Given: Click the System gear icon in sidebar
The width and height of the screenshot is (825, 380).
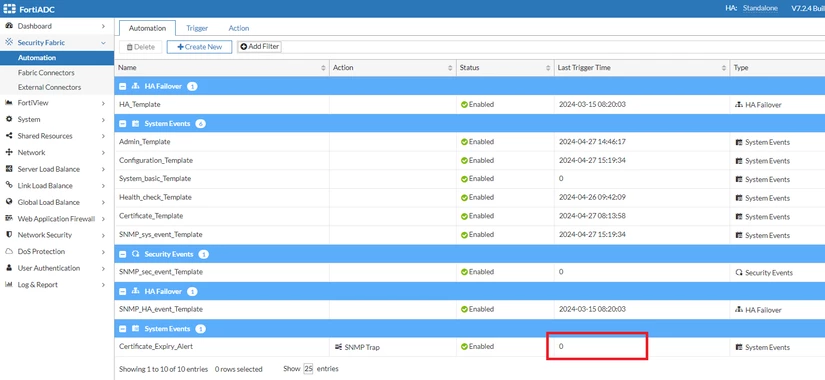Looking at the screenshot, I should [x=8, y=119].
